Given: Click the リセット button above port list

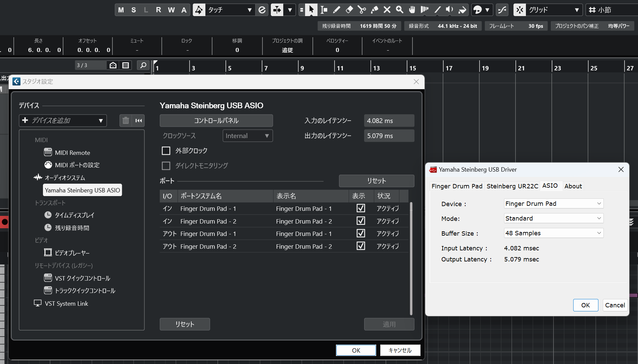Looking at the screenshot, I should coord(377,181).
